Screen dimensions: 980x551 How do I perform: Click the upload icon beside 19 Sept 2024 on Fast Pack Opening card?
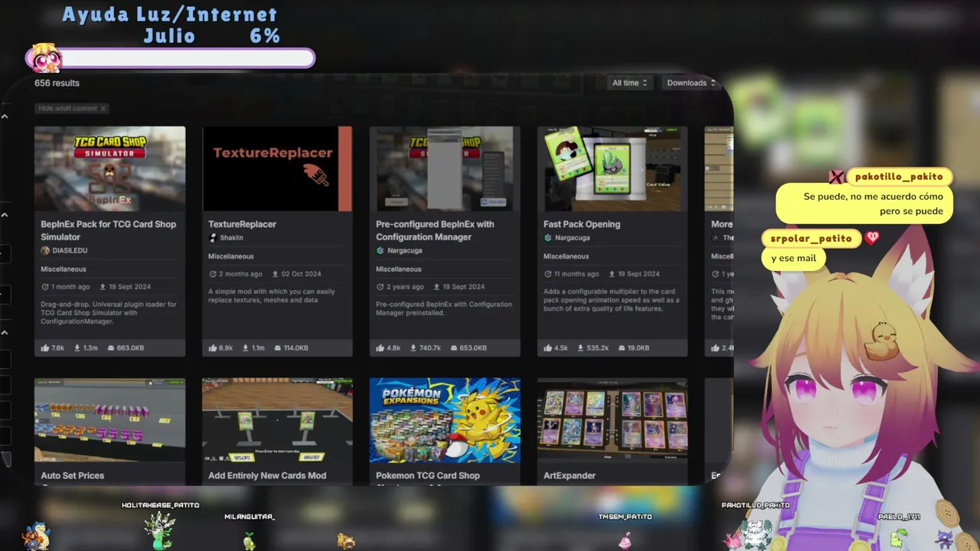point(612,274)
